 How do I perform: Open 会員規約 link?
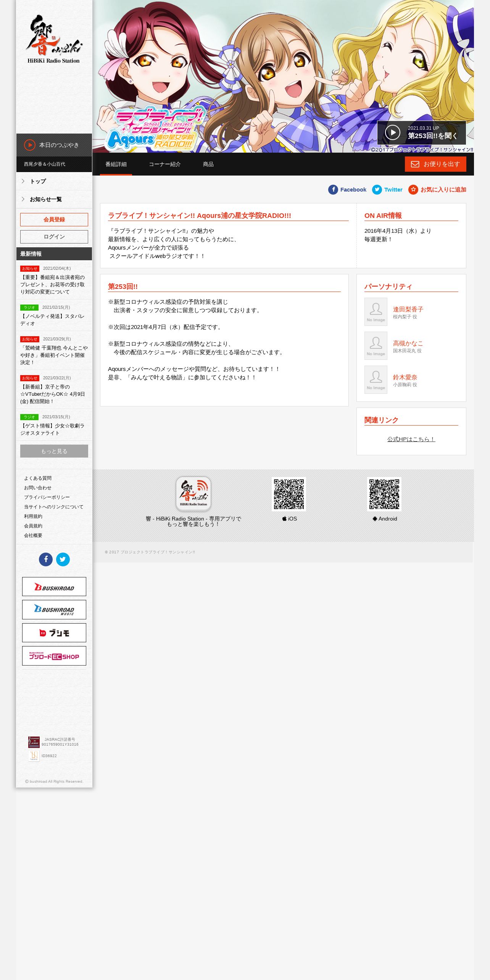(x=33, y=526)
